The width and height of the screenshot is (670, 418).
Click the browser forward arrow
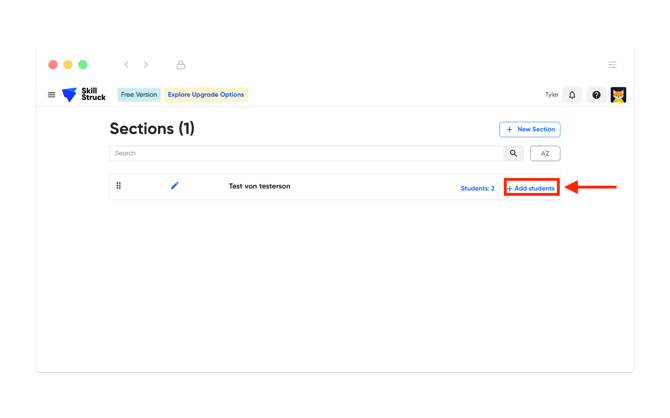[146, 65]
